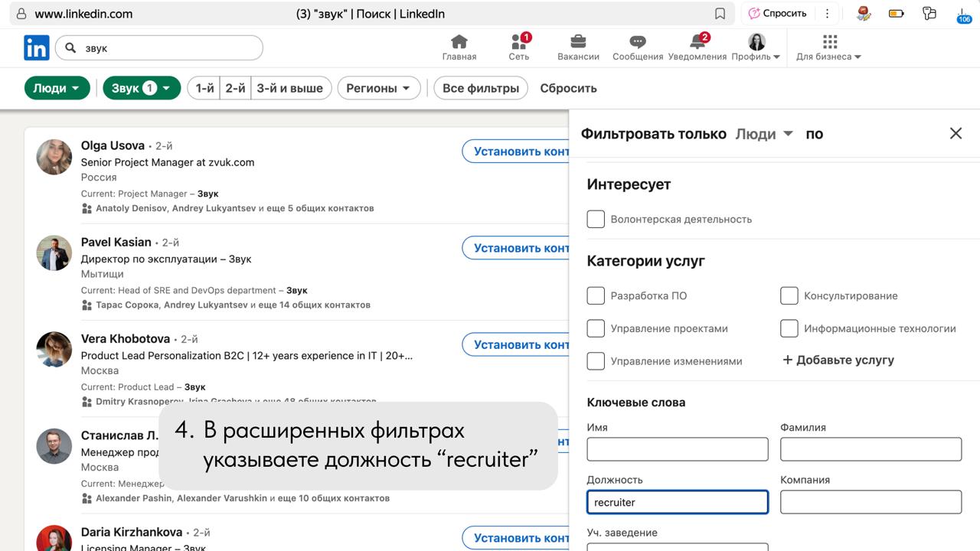
Task: Open Pavel Kasian's mutual contacts link
Action: click(x=233, y=305)
